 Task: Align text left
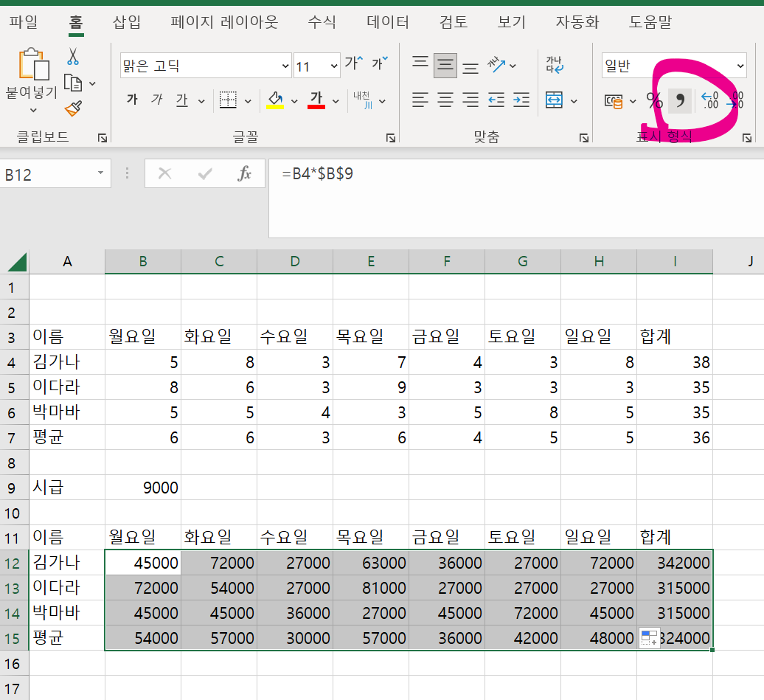420,100
